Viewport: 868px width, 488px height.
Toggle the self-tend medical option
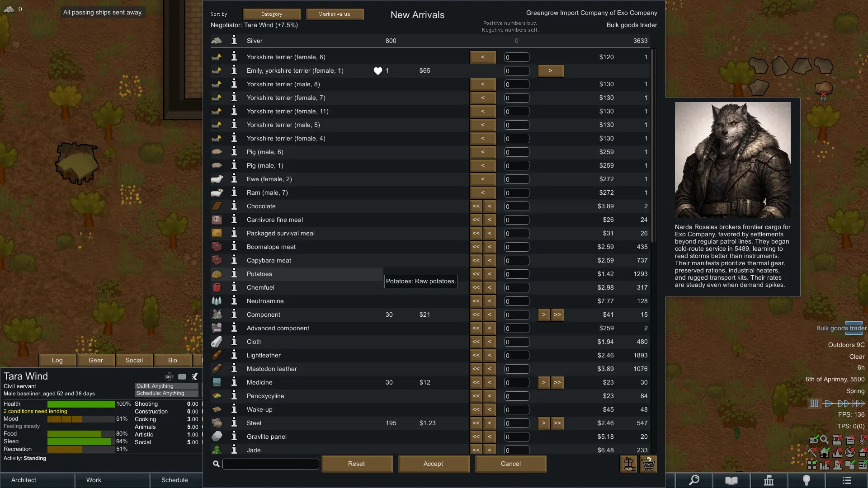pyautogui.click(x=170, y=376)
